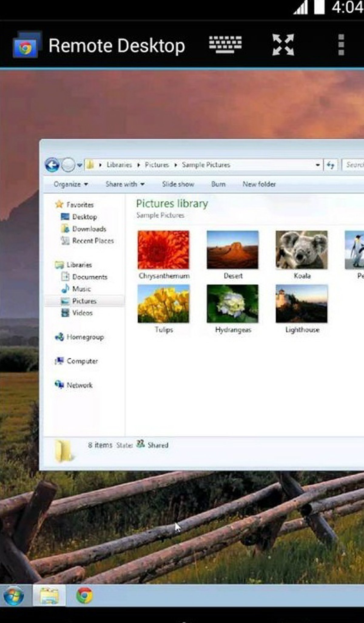The image size is (364, 623).
Task: Select the Tulips picture thumbnail
Action: pos(163,304)
